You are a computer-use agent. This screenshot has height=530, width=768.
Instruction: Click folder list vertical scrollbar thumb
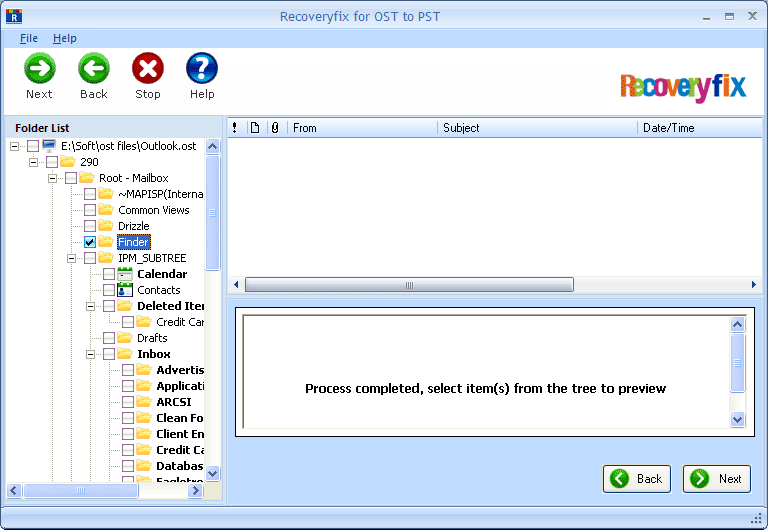[x=213, y=213]
